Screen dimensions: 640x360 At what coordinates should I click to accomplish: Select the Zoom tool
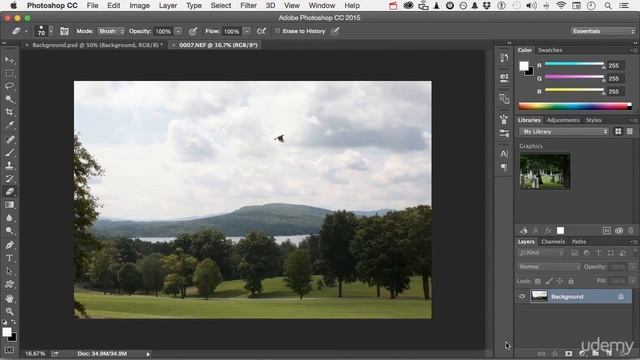point(9,311)
